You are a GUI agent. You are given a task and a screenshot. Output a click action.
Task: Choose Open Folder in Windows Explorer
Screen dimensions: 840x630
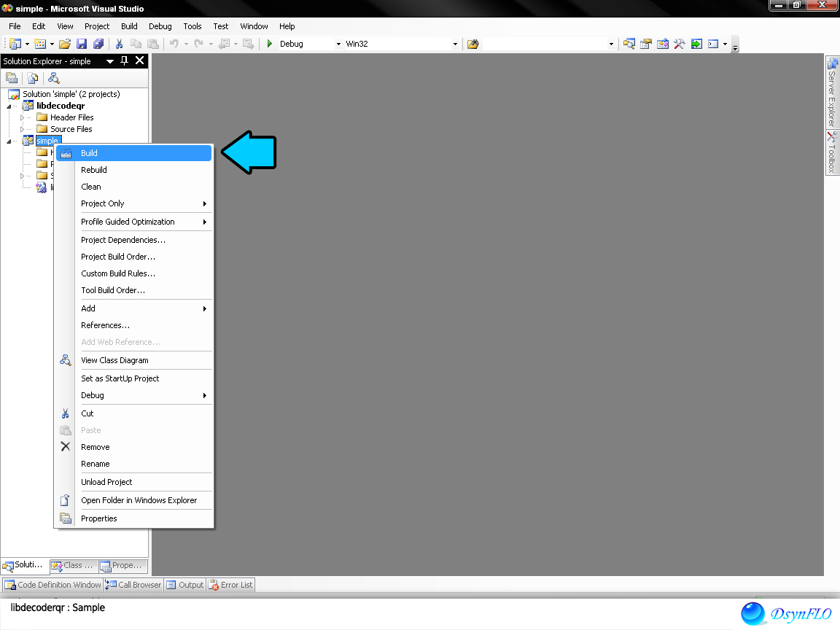point(134,500)
